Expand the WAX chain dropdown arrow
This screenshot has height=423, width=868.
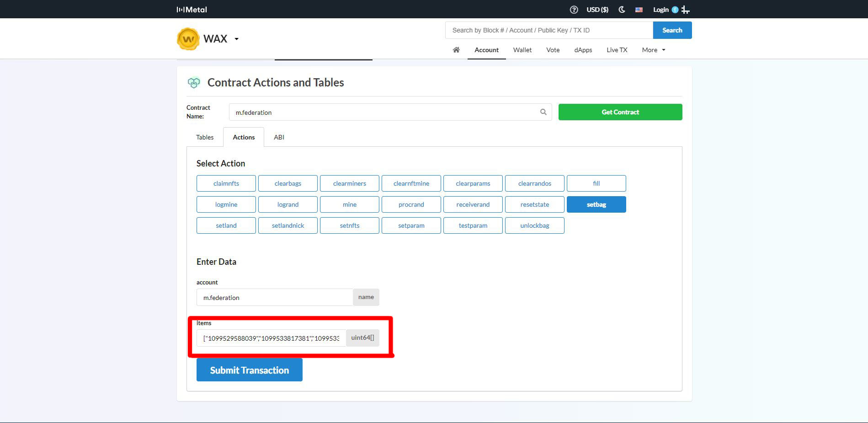pyautogui.click(x=236, y=39)
